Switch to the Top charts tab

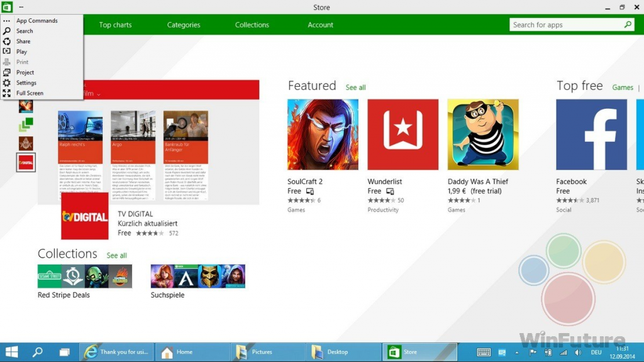[114, 25]
